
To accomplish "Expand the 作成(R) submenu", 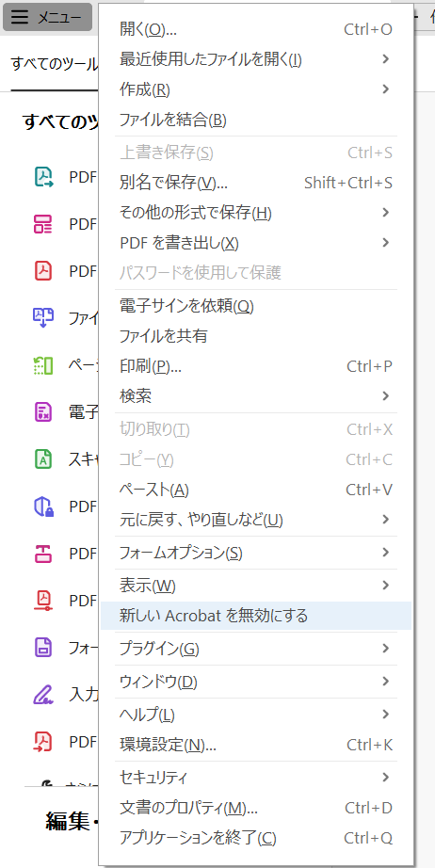I will 256,88.
